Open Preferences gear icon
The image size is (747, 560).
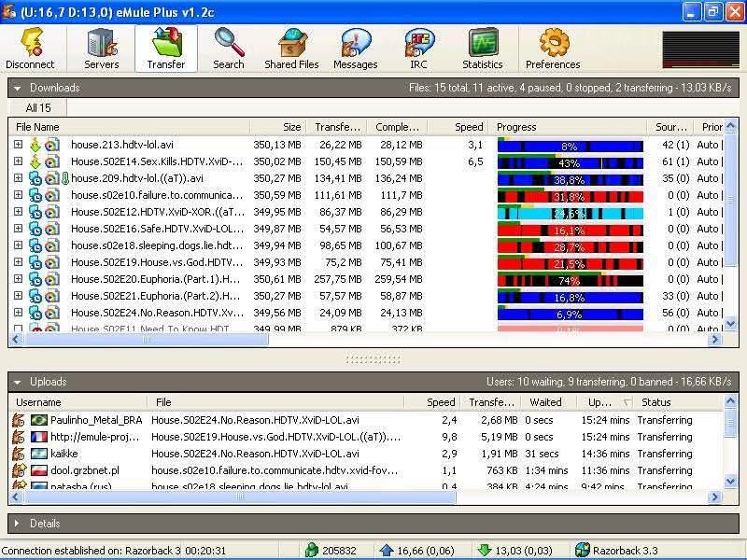(554, 42)
